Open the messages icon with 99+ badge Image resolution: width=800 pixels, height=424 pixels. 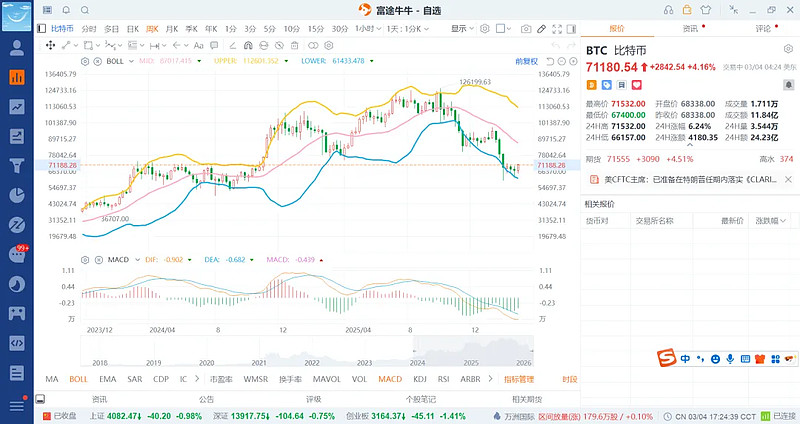[x=17, y=254]
